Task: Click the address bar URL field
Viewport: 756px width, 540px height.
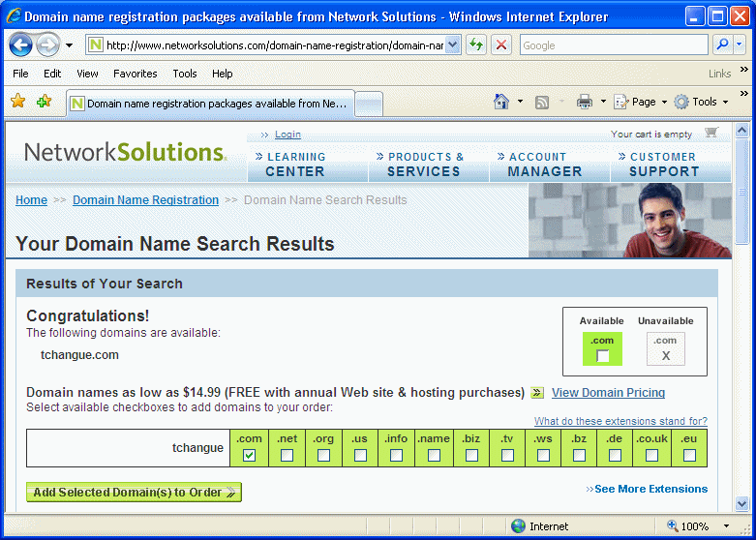Action: click(265, 45)
